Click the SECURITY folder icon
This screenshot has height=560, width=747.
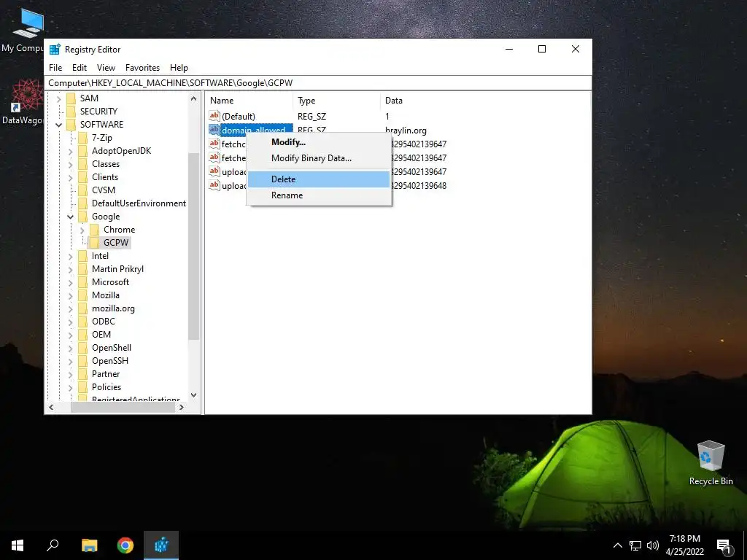71,112
